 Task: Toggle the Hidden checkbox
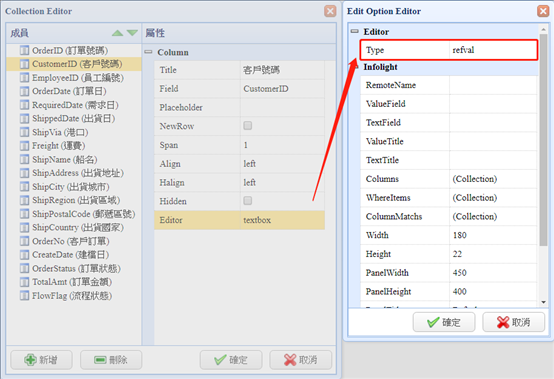click(x=248, y=201)
